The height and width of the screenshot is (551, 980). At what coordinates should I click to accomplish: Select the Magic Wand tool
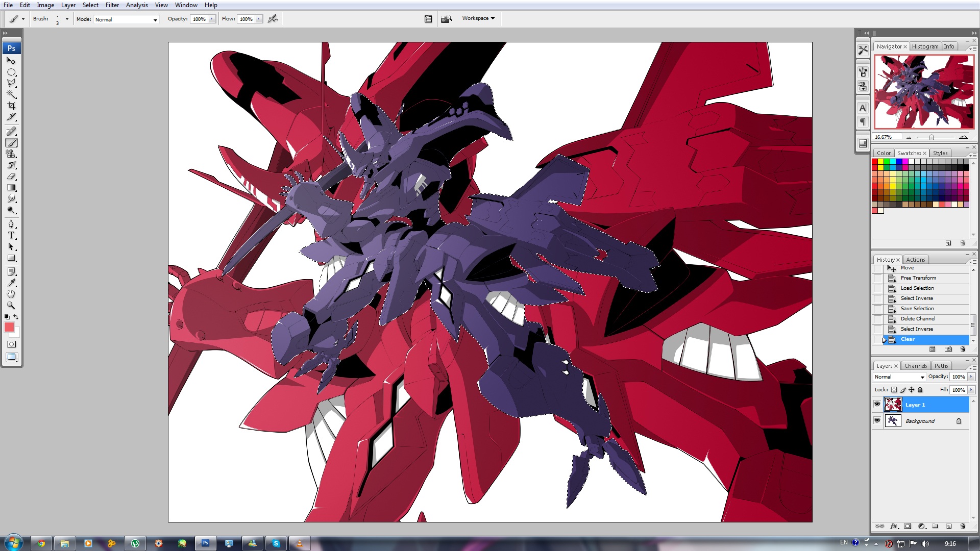coord(11,94)
